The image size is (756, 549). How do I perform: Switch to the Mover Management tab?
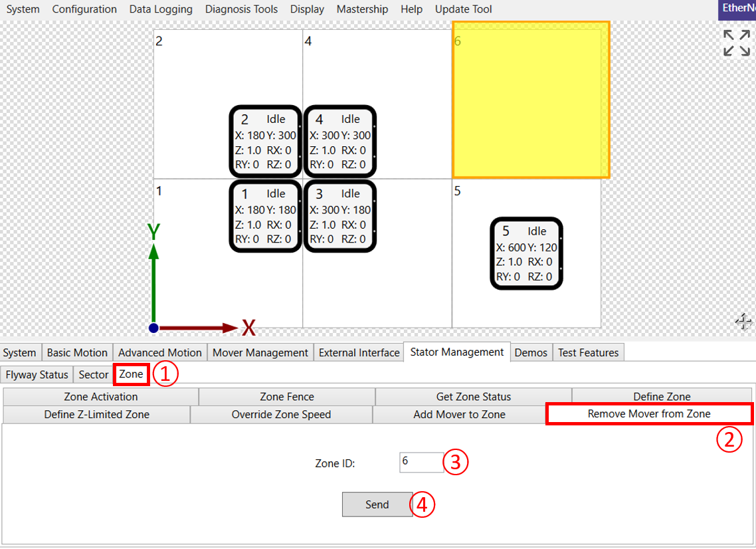coord(260,353)
